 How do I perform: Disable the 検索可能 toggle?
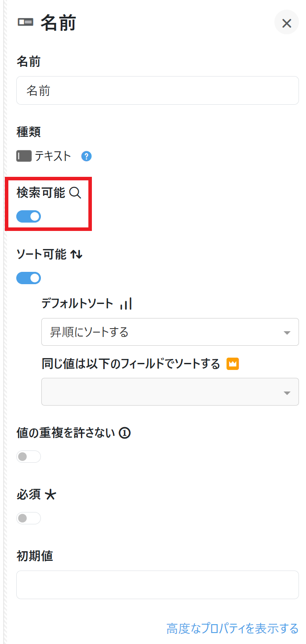point(29,216)
